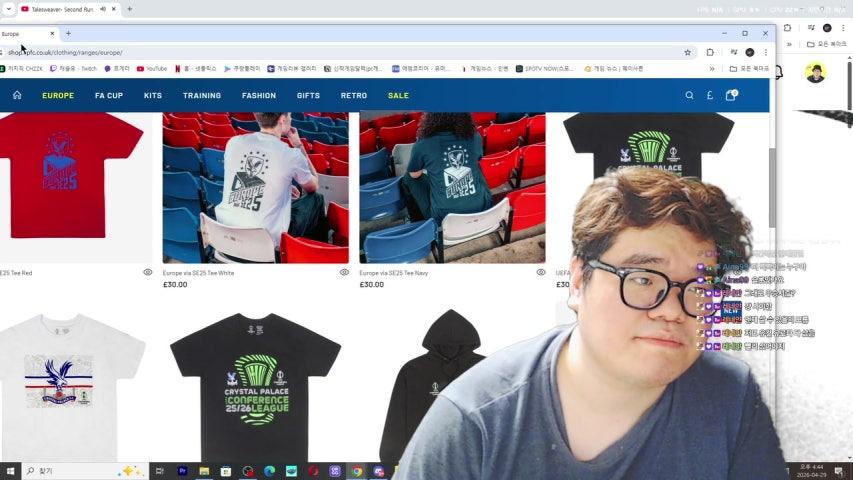Viewport: 853px width, 480px height.
Task: Open the black Conference League tee, bottom row
Action: point(256,386)
